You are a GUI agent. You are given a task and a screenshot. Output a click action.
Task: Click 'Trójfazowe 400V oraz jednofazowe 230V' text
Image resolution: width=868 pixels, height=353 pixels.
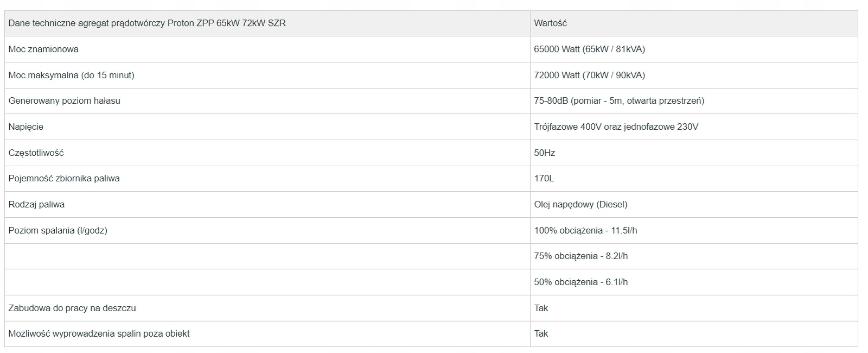click(616, 127)
